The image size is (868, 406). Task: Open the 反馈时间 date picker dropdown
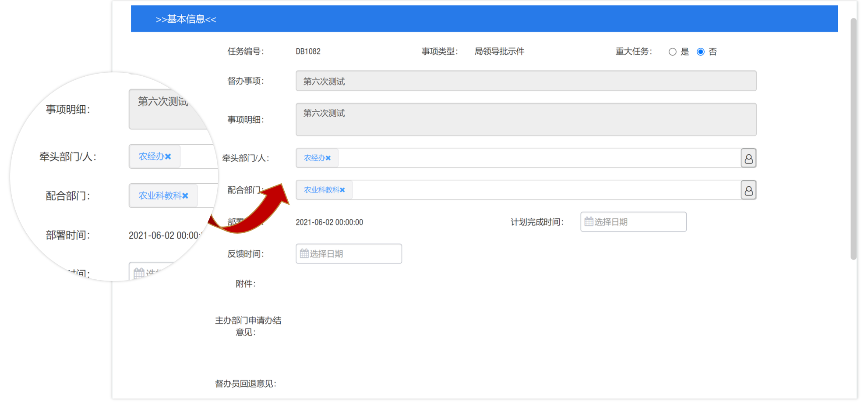point(349,253)
